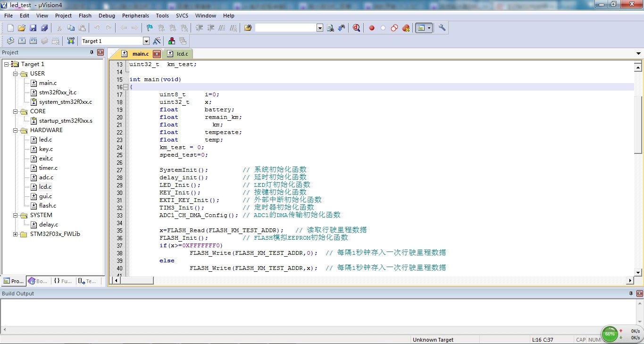The width and height of the screenshot is (644, 344).
Task: Comment selection toolbar icon
Action: pyautogui.click(x=222, y=28)
